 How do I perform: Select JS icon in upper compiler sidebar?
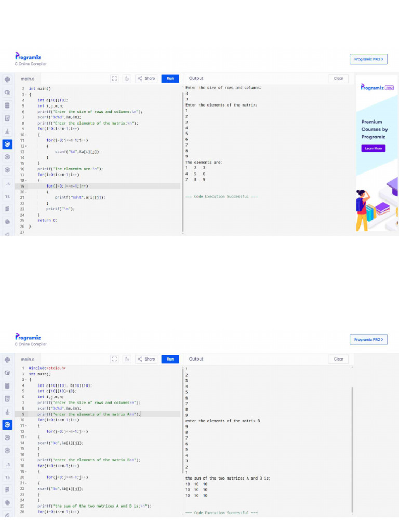7,183
